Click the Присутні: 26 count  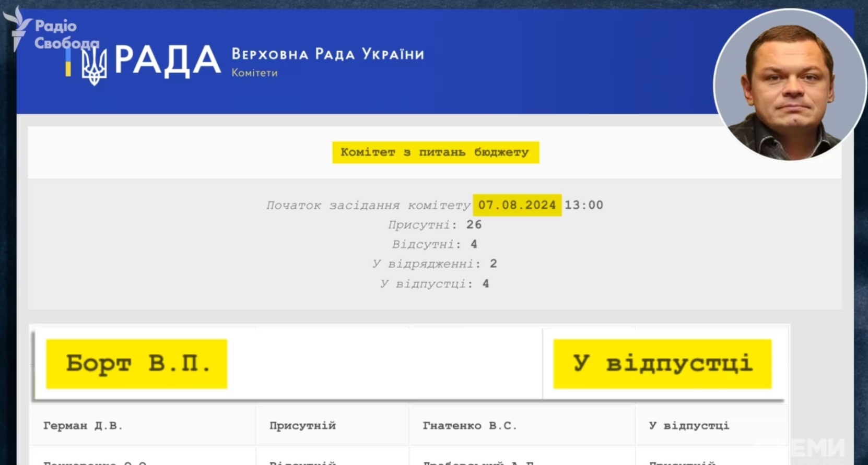click(x=435, y=225)
